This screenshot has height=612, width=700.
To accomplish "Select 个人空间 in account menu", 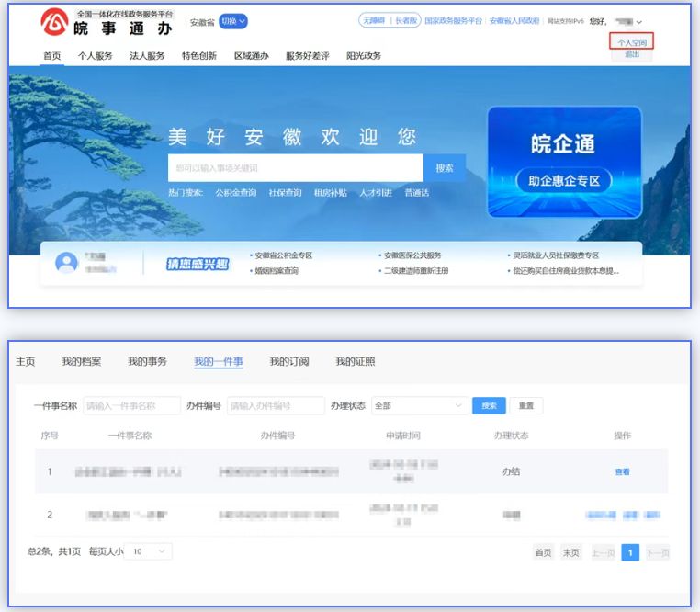I will [x=632, y=42].
